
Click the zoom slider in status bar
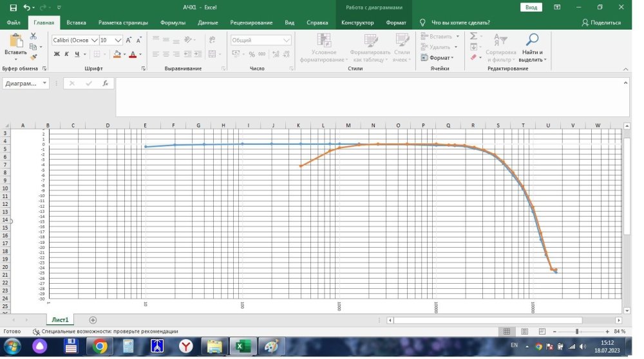coord(577,331)
